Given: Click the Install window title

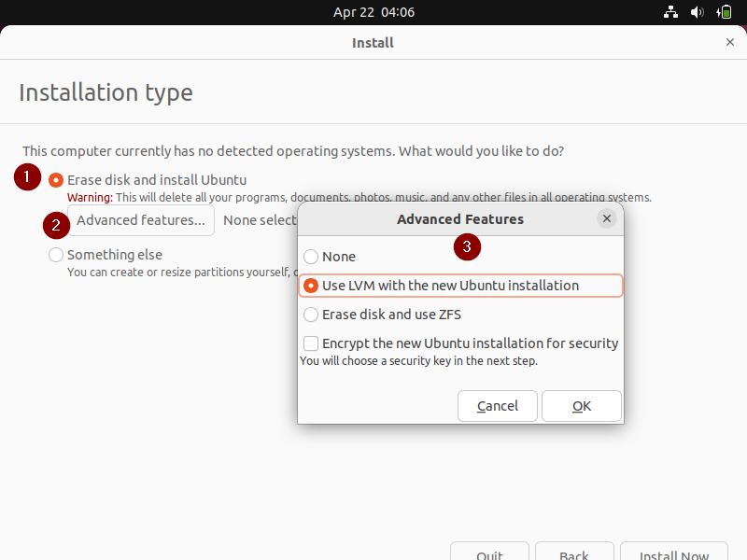Looking at the screenshot, I should [373, 43].
